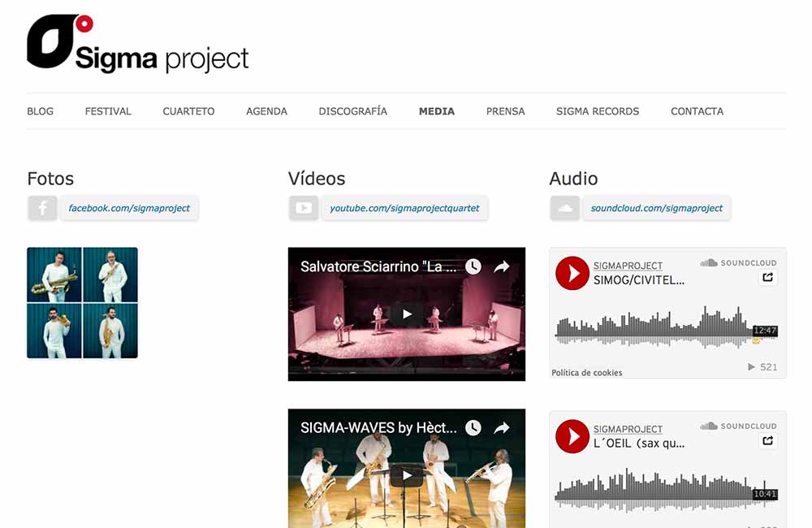Open the SoundCloud cloud icon under Audio
This screenshot has height=528, width=812.
point(564,208)
